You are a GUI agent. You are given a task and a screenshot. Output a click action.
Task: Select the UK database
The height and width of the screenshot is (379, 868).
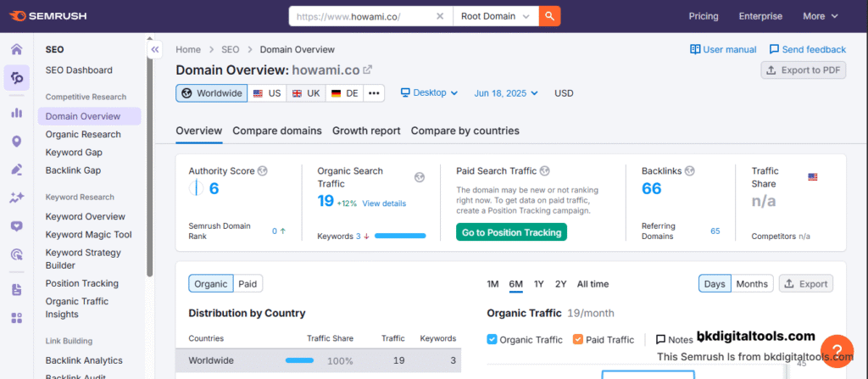point(306,93)
